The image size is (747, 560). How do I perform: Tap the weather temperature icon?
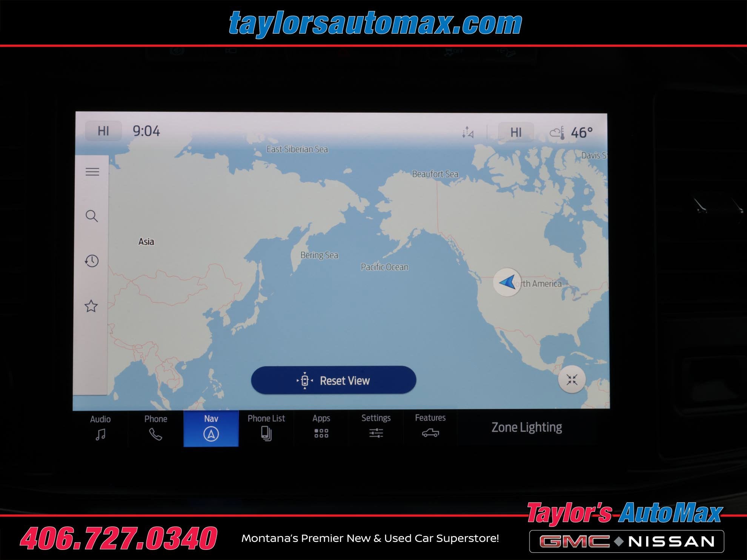pyautogui.click(x=557, y=133)
